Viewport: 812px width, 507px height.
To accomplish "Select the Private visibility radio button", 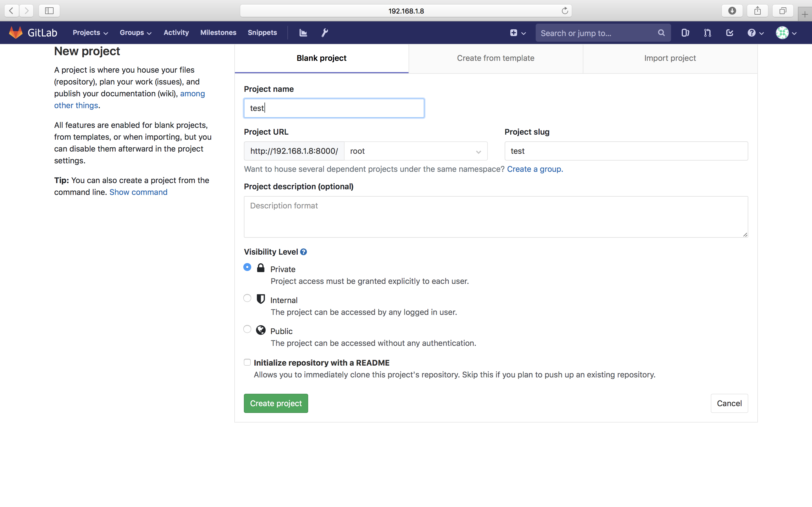I will [x=247, y=267].
